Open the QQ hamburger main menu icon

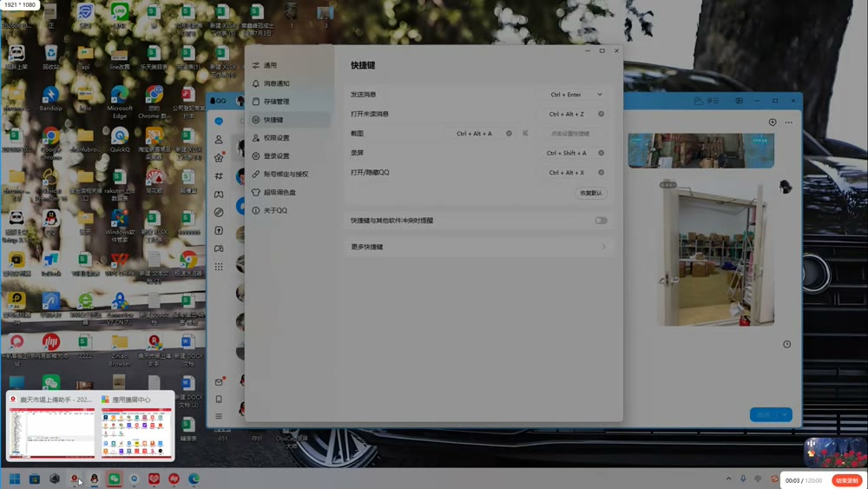pyautogui.click(x=219, y=416)
